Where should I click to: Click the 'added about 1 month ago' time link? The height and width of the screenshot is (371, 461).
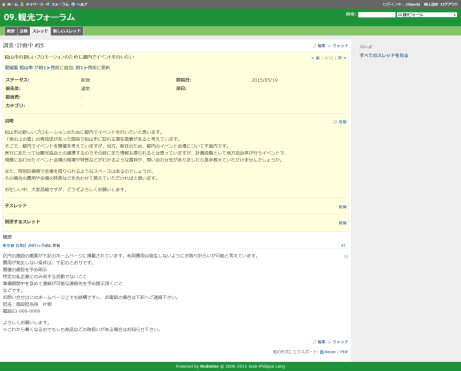[48, 68]
